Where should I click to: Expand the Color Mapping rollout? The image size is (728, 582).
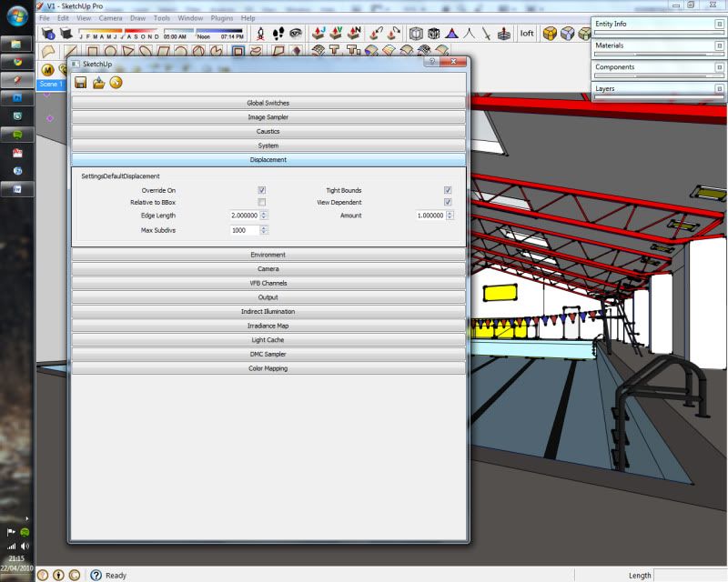268,368
